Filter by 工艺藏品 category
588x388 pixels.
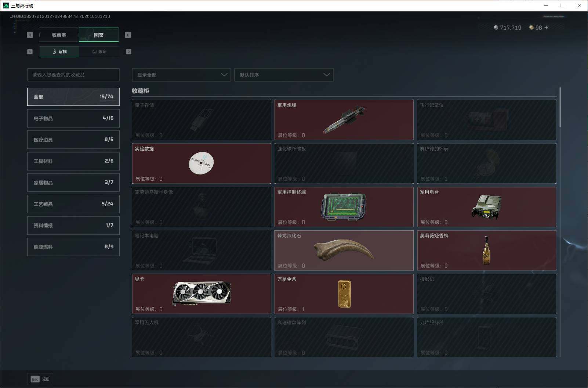pyautogui.click(x=73, y=204)
